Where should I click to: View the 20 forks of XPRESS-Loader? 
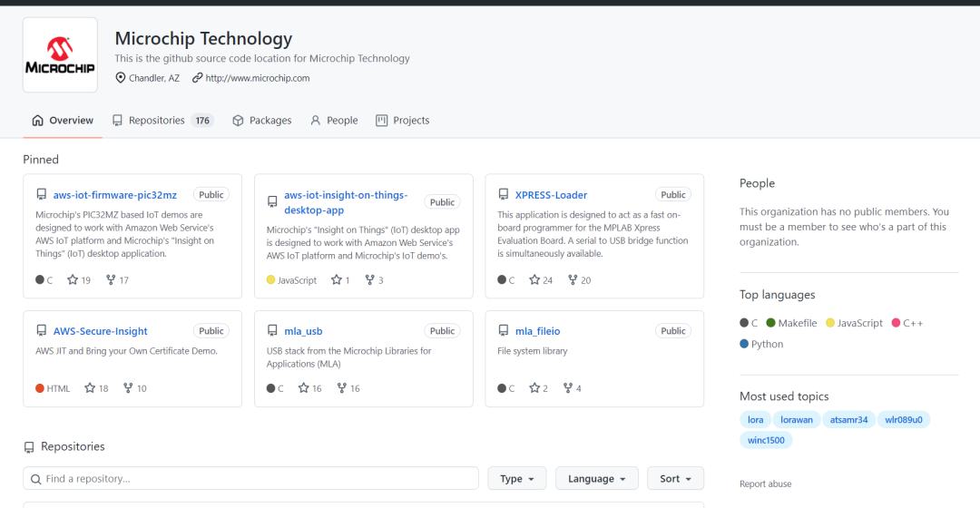(x=579, y=280)
